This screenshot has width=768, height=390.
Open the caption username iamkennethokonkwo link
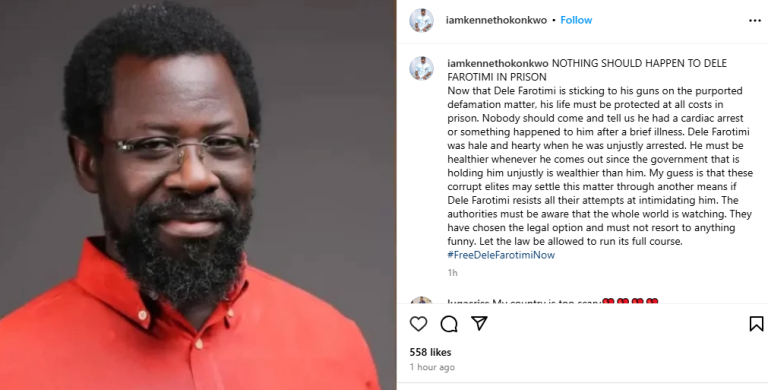pos(499,63)
